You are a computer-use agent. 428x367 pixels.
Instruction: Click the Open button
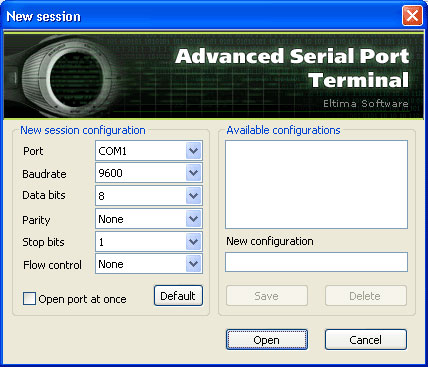pyautogui.click(x=267, y=340)
